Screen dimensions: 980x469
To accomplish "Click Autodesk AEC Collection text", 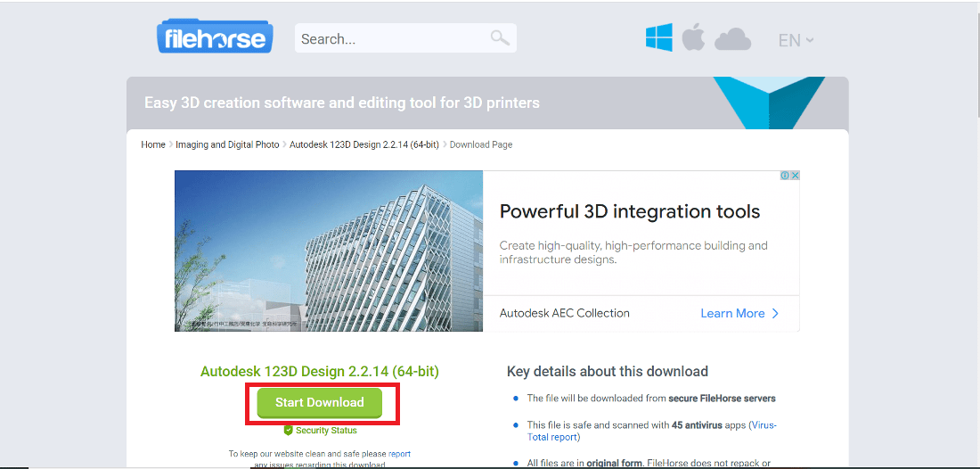I will pos(564,313).
